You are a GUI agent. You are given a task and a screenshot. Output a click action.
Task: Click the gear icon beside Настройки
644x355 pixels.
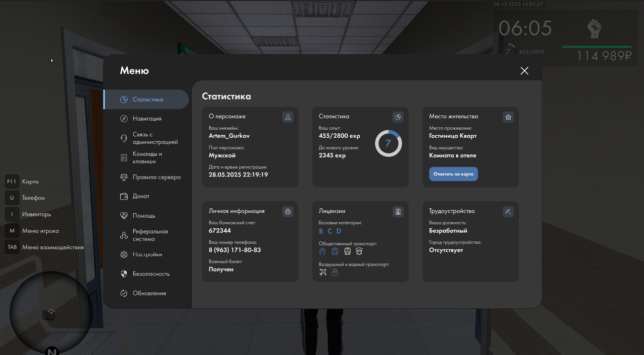[x=124, y=254]
